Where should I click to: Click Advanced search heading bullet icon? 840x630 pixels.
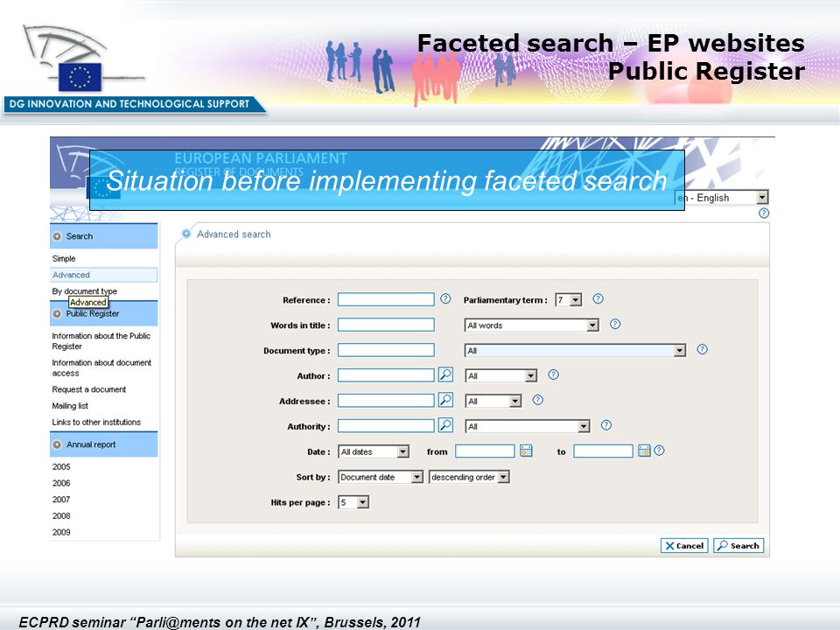coord(186,234)
